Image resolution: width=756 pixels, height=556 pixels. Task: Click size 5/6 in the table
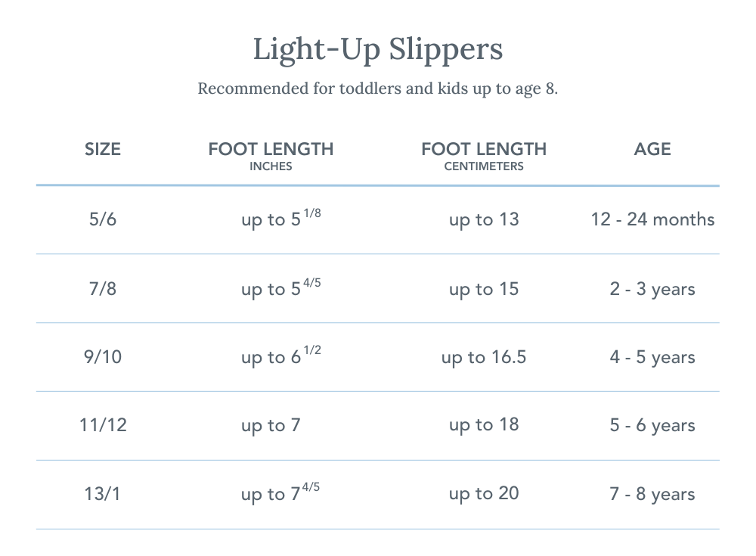click(x=103, y=219)
